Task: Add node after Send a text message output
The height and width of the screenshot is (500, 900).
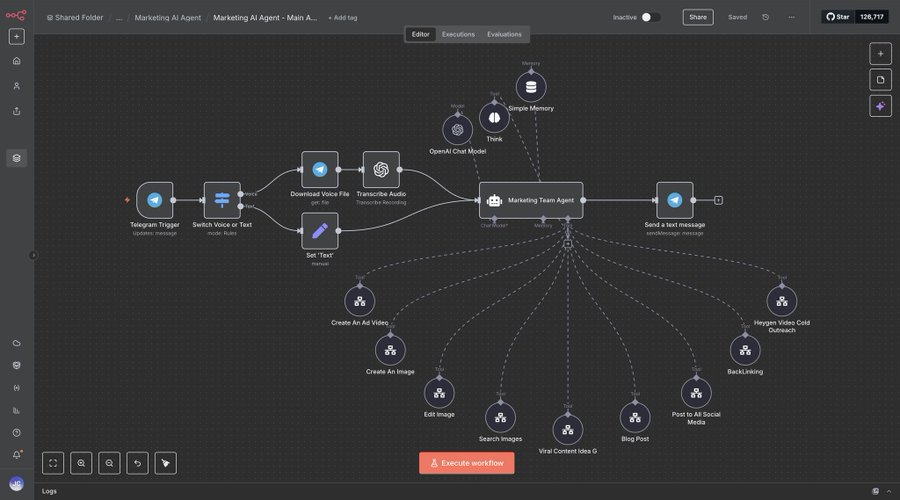Action: click(x=718, y=200)
